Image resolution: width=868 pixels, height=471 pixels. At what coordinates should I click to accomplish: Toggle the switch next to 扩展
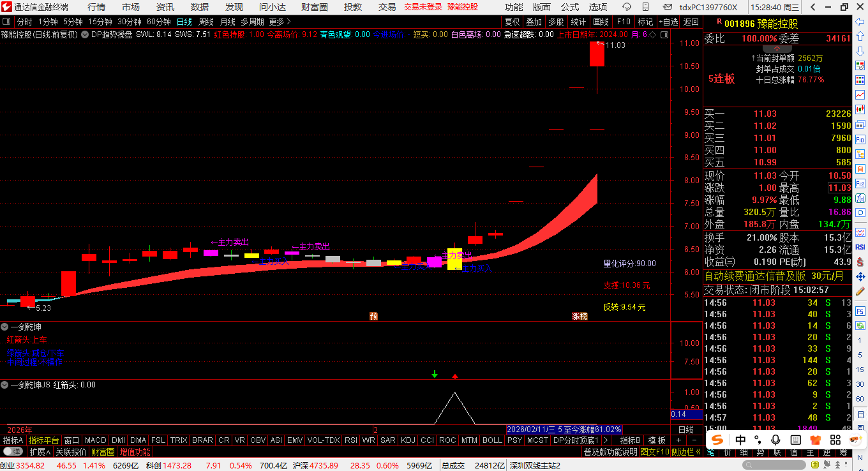coord(12,451)
